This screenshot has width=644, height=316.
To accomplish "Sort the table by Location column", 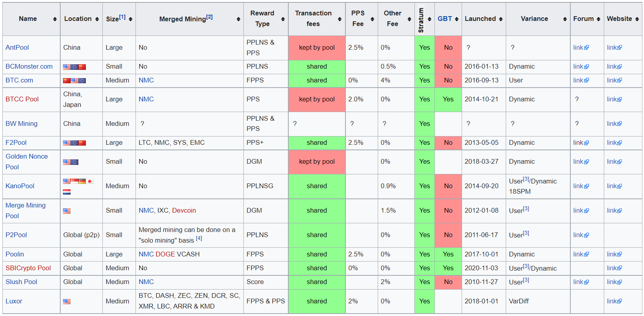I will click(x=97, y=19).
